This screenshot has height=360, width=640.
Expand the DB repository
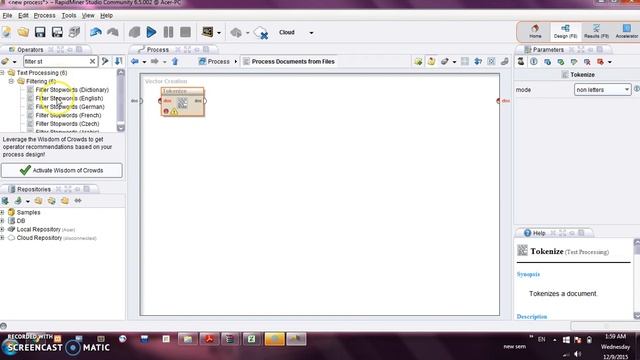(x=2, y=221)
